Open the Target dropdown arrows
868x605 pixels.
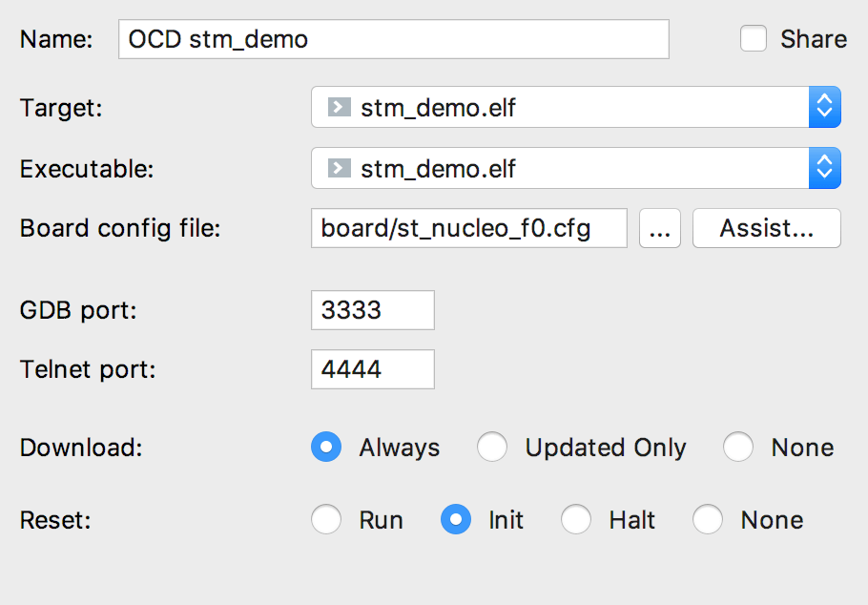(824, 107)
